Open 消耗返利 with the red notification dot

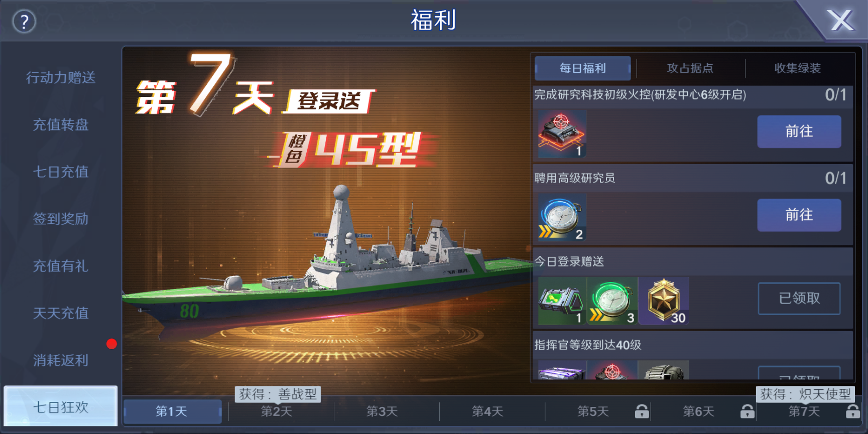point(61,360)
